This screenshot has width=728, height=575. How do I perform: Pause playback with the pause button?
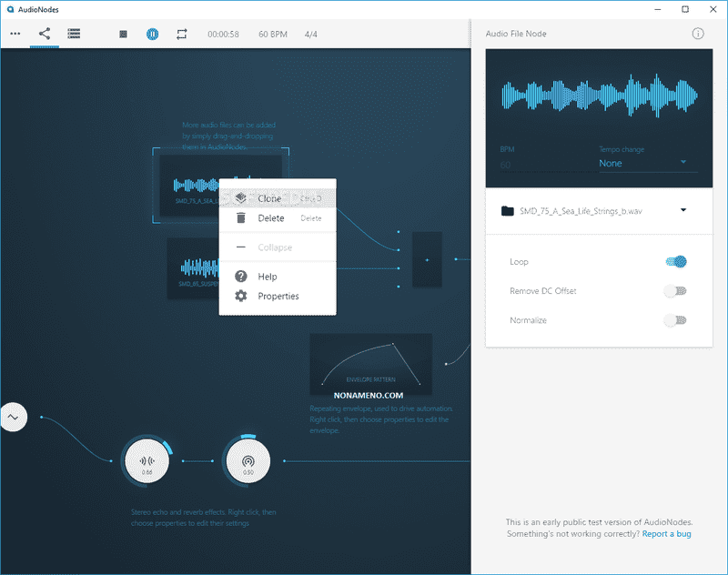click(x=153, y=34)
